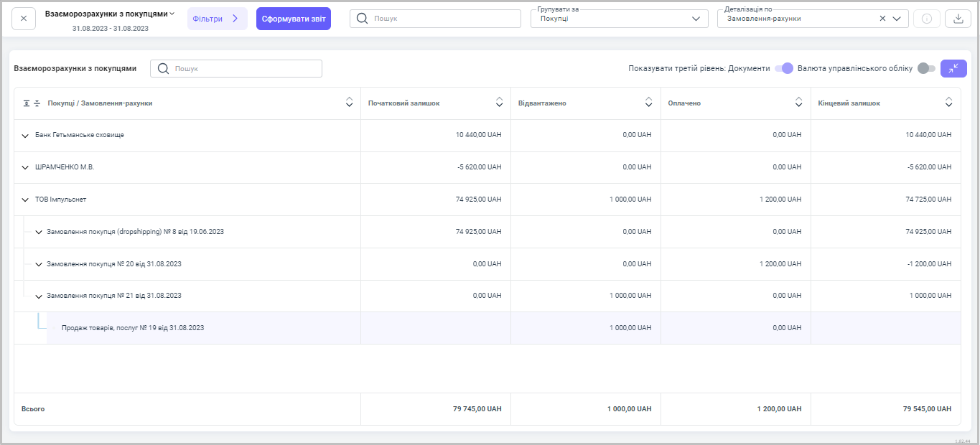
Task: Sort by Початковий залишок column arrows
Action: (499, 103)
